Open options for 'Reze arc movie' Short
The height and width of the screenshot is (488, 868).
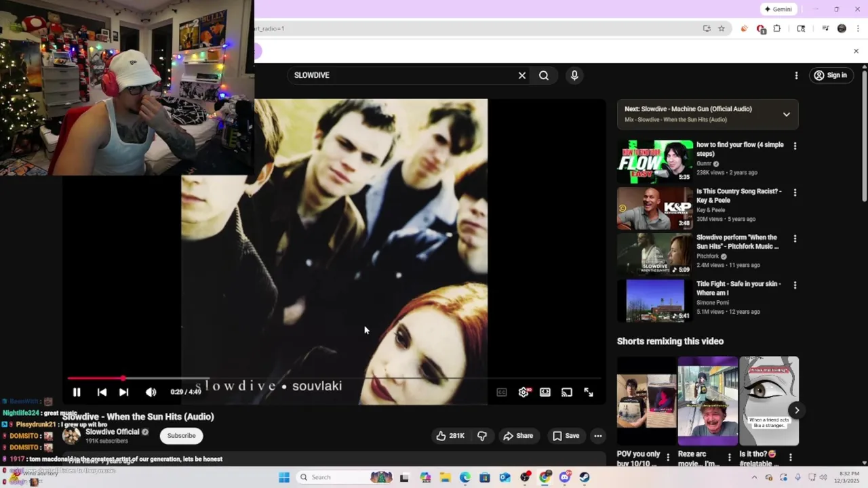tap(730, 457)
